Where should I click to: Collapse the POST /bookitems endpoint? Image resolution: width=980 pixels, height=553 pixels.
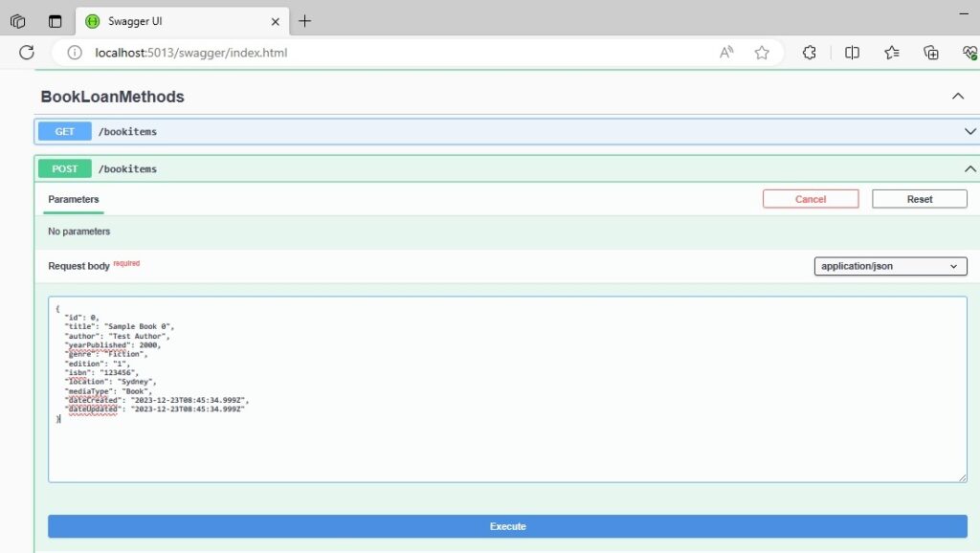tap(969, 168)
